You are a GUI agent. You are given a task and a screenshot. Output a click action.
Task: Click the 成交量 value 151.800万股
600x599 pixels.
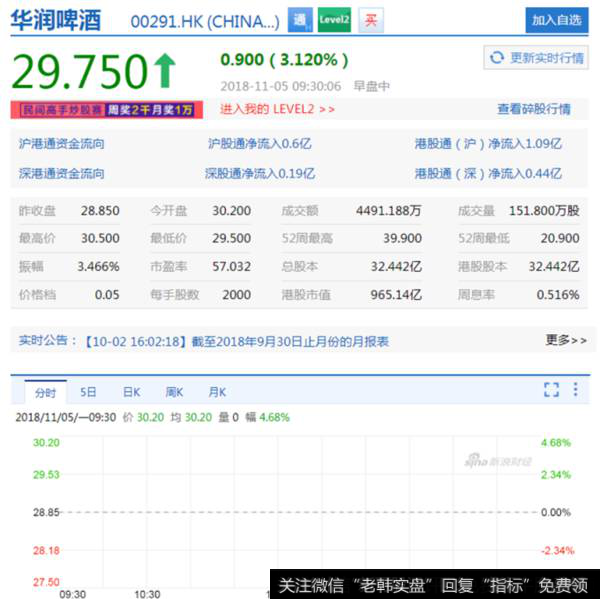(x=544, y=211)
